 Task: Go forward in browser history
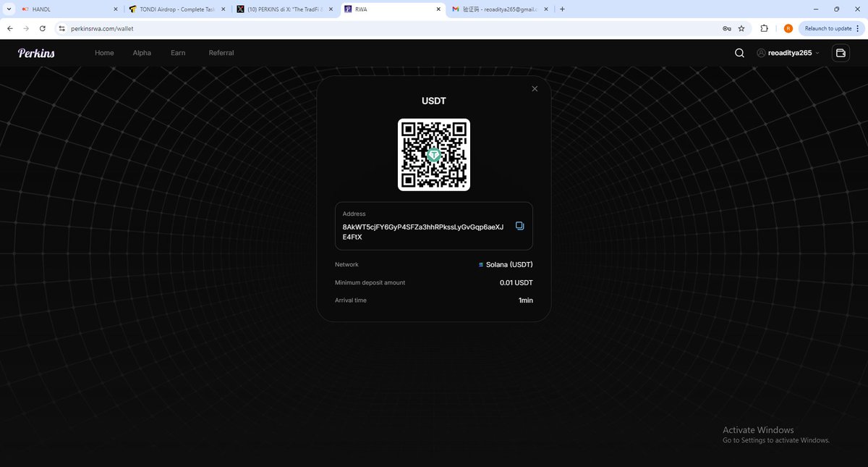pyautogui.click(x=27, y=28)
